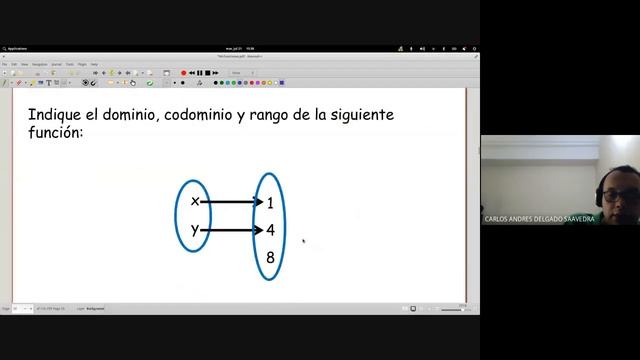Image resolution: width=640 pixels, height=360 pixels.
Task: Toggle the fill shape icon
Action: [x=200, y=83]
